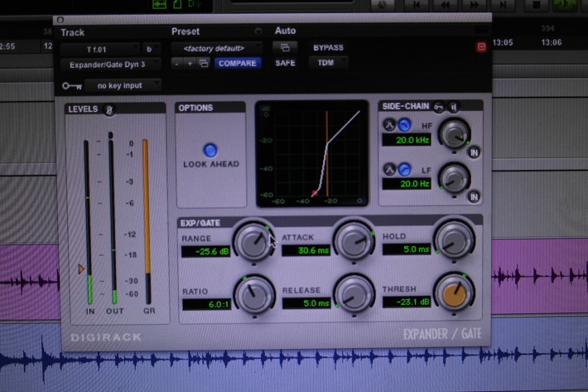Click the Thresh value field -23.1 dB
This screenshot has height=392, width=588.
[x=407, y=302]
